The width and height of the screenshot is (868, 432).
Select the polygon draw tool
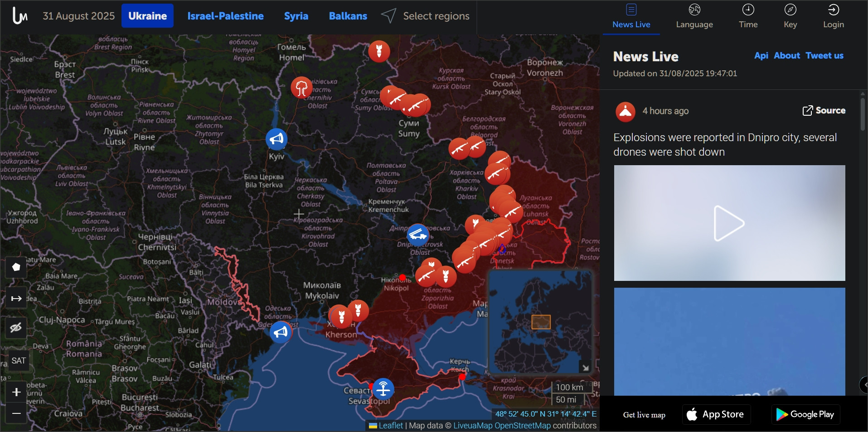coord(16,267)
